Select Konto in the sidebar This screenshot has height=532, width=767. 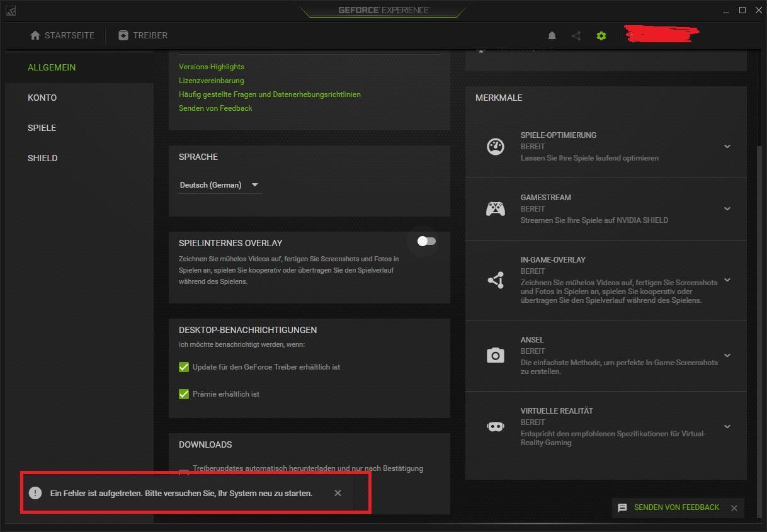coord(42,98)
